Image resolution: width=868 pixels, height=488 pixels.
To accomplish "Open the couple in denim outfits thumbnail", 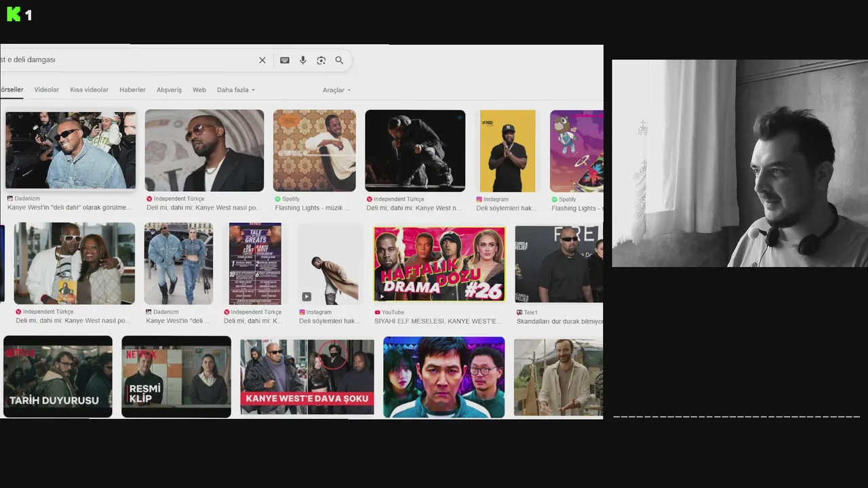I will click(178, 263).
